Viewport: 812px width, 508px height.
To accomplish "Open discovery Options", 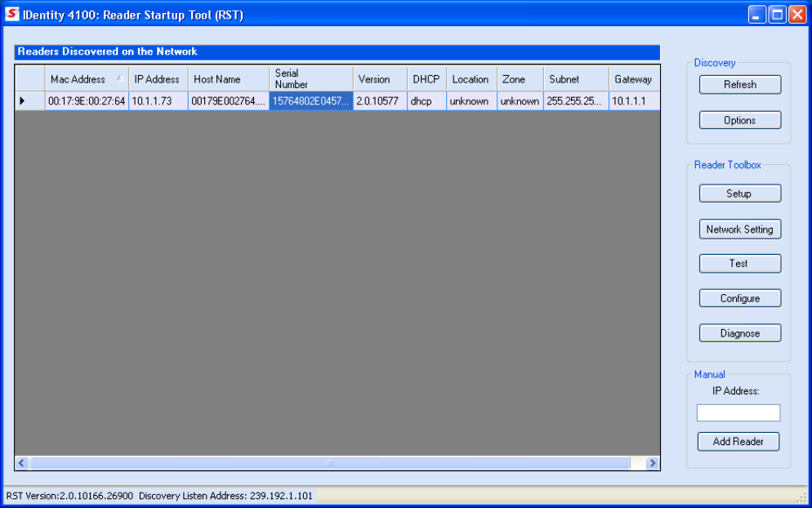I will point(739,120).
